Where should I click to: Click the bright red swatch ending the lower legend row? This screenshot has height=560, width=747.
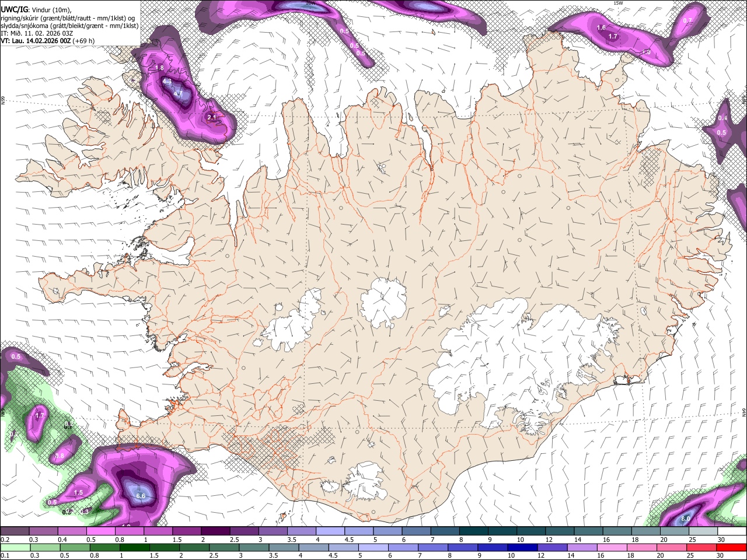pos(732,547)
